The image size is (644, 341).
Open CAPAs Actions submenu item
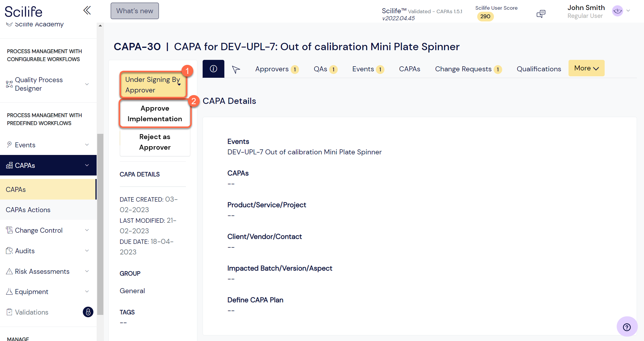48,210
